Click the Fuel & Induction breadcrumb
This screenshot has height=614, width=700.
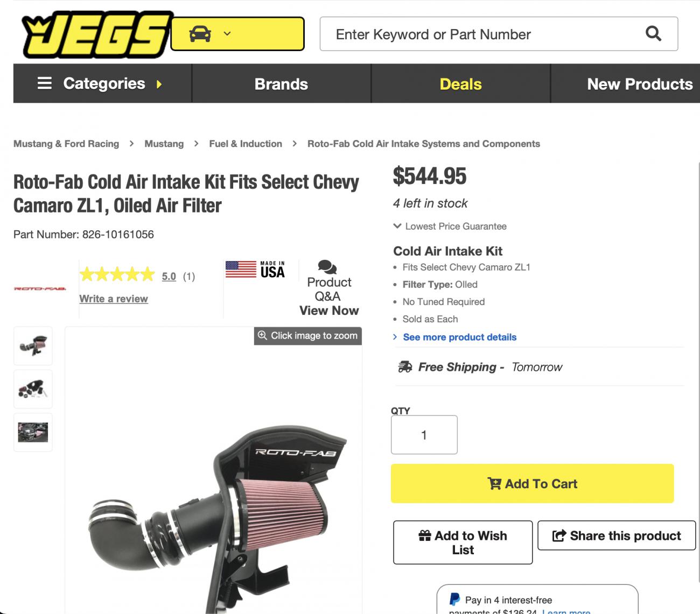click(x=246, y=144)
